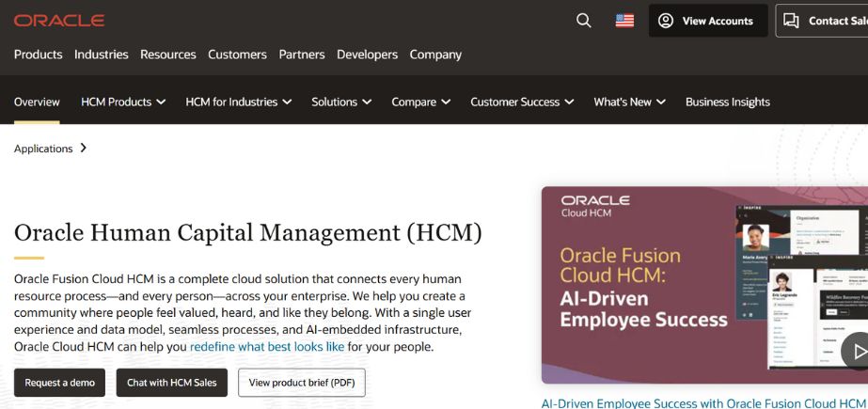Click the Contact Sales button

pyautogui.click(x=822, y=21)
